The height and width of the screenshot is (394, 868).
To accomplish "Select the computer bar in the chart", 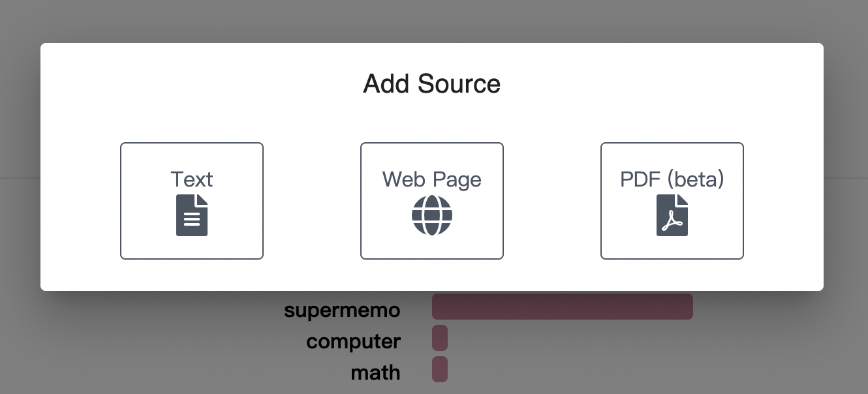I will 440,338.
